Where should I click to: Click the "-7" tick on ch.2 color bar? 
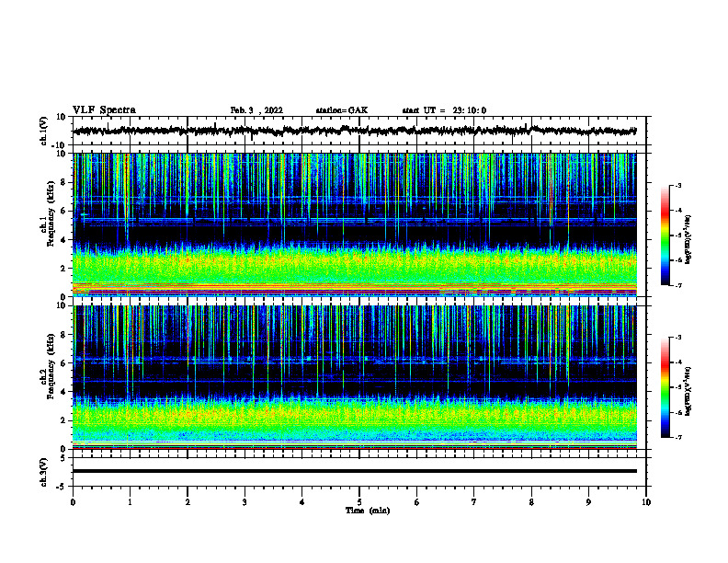[677, 437]
